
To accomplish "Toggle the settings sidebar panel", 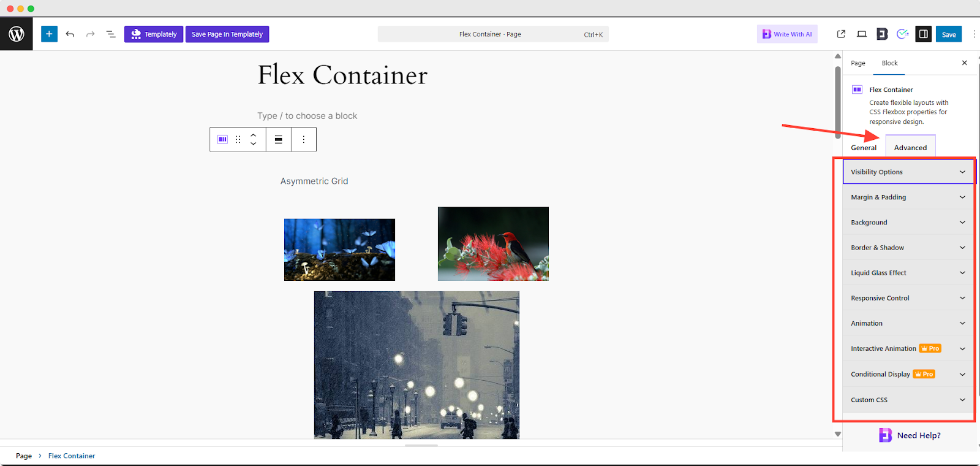I will (924, 34).
